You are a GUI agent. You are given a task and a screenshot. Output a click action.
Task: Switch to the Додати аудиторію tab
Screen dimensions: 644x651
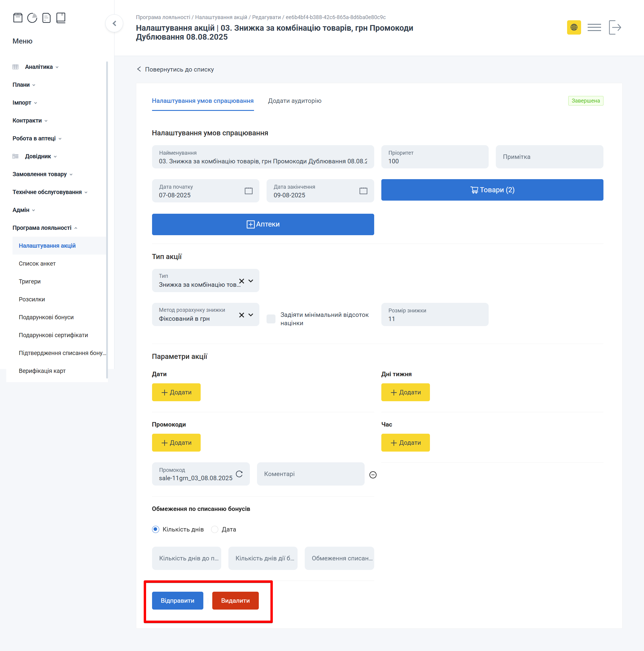click(295, 101)
